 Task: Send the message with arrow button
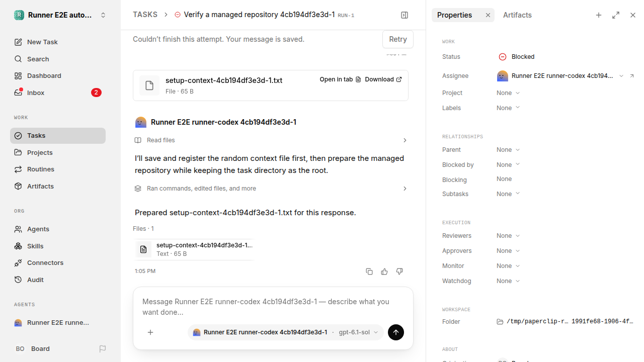pos(396,332)
